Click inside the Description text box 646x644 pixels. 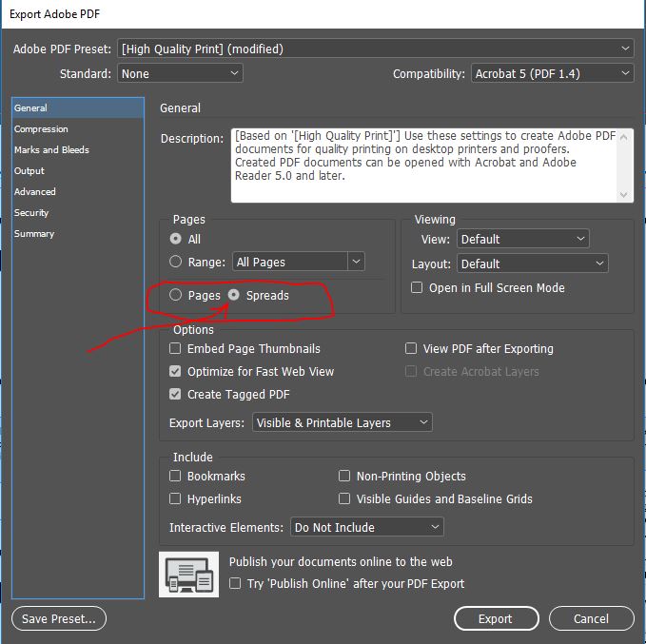click(424, 166)
